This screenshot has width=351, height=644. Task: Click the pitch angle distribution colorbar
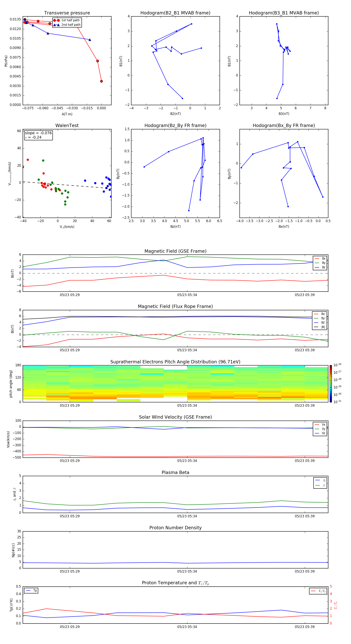click(331, 384)
